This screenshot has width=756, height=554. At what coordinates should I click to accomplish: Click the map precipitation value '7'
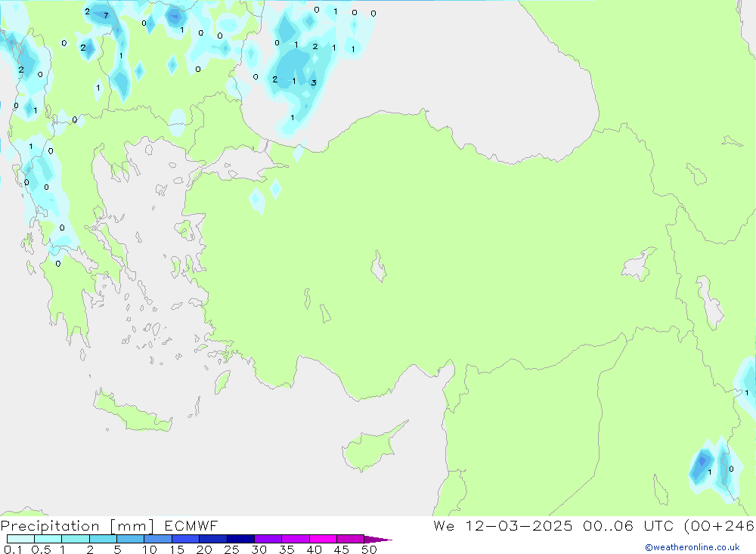click(x=106, y=15)
